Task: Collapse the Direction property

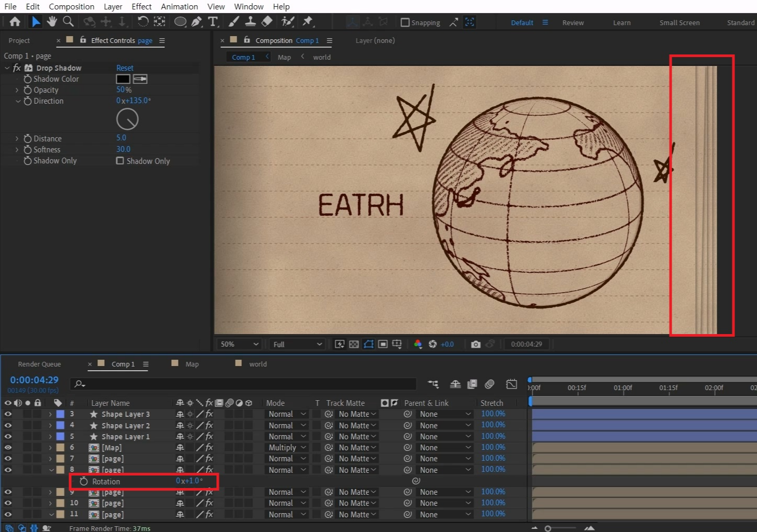Action: (x=17, y=101)
